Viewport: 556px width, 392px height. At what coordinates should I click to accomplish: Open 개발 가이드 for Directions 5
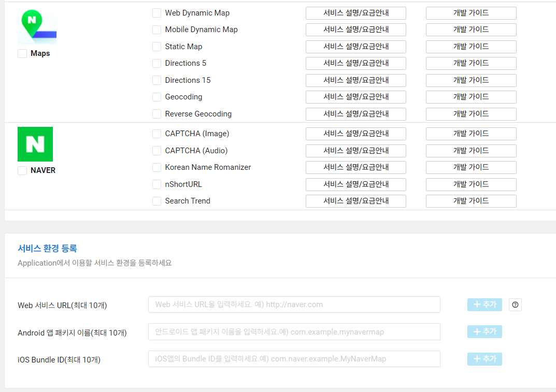[x=471, y=64]
